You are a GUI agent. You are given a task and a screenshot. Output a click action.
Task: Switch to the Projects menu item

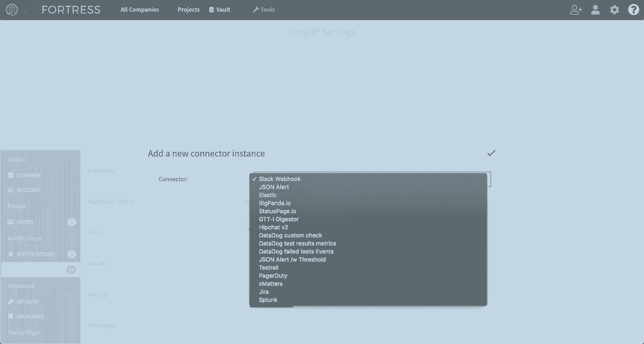pyautogui.click(x=189, y=10)
